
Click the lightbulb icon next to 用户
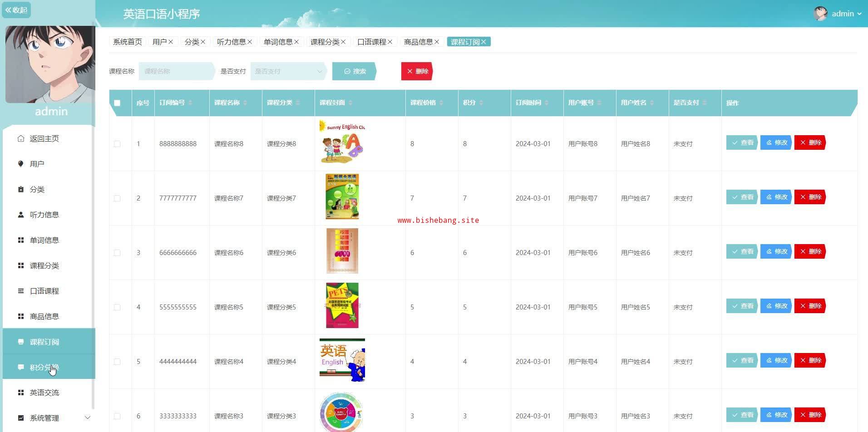tap(20, 164)
